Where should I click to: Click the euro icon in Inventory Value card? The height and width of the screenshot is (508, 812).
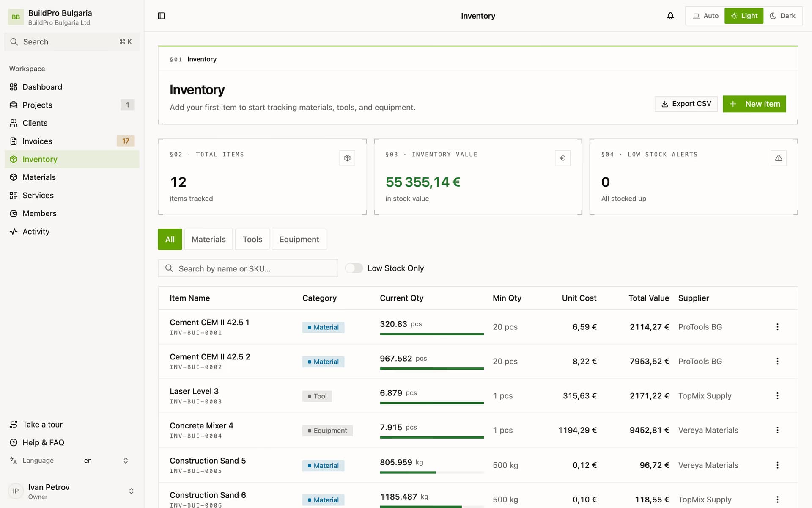[x=562, y=158]
